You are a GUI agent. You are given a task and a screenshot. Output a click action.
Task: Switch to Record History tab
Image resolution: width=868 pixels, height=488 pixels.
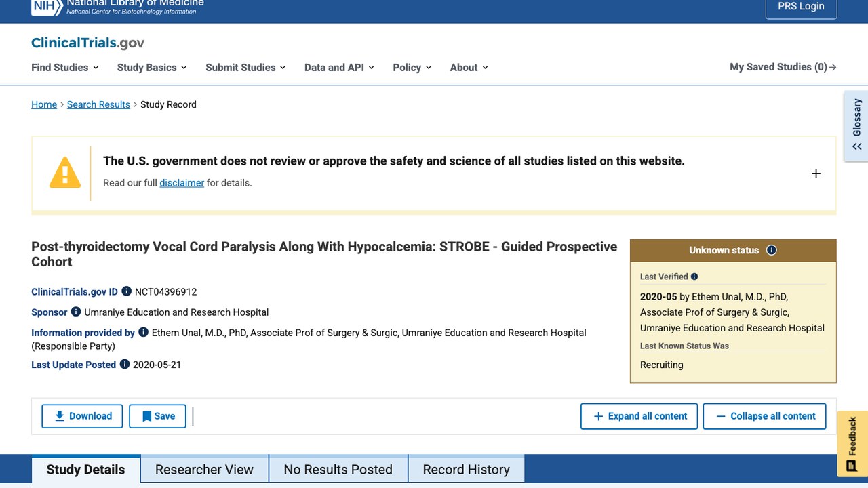tap(467, 470)
